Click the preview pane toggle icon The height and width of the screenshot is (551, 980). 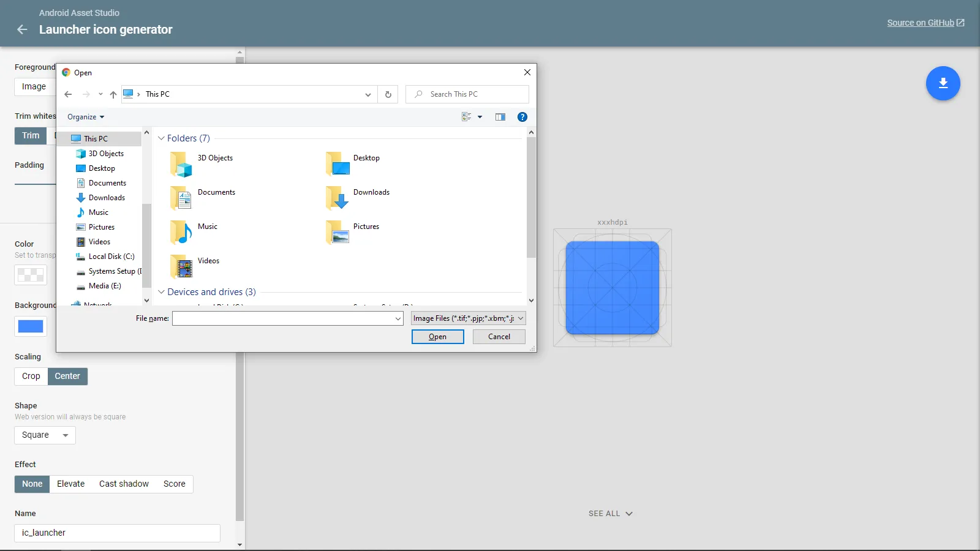(500, 116)
